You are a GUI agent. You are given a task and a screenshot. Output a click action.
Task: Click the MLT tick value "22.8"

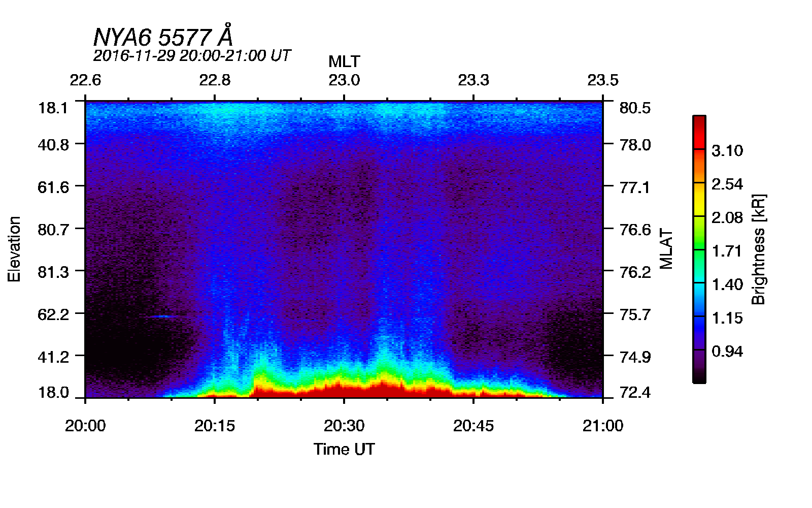coord(215,80)
